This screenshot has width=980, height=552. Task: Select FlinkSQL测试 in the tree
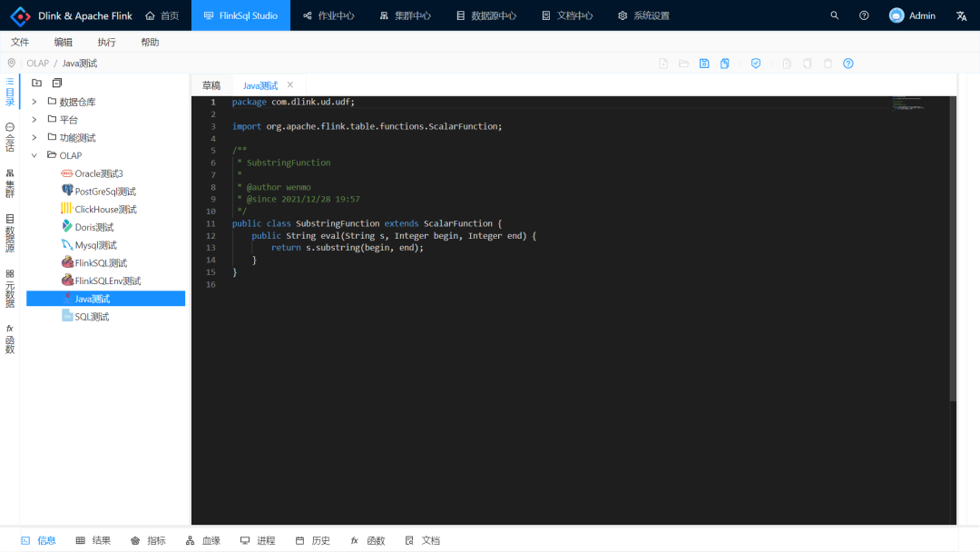(101, 263)
